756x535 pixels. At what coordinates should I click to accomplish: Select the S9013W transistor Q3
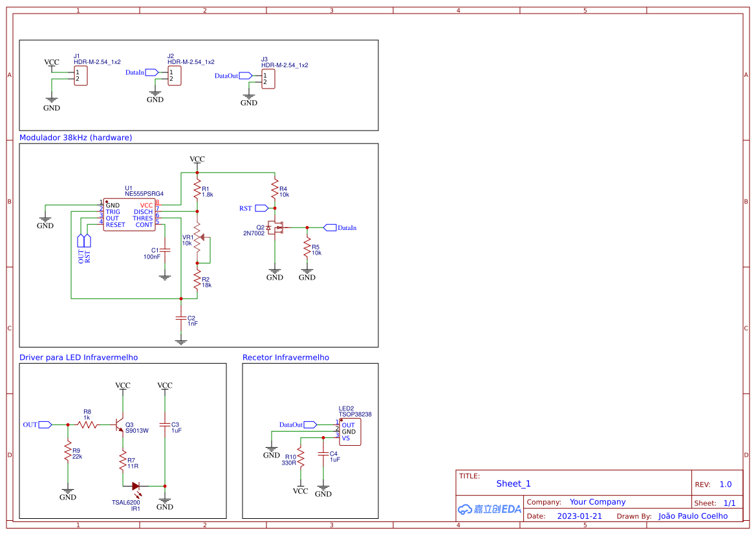[x=120, y=425]
